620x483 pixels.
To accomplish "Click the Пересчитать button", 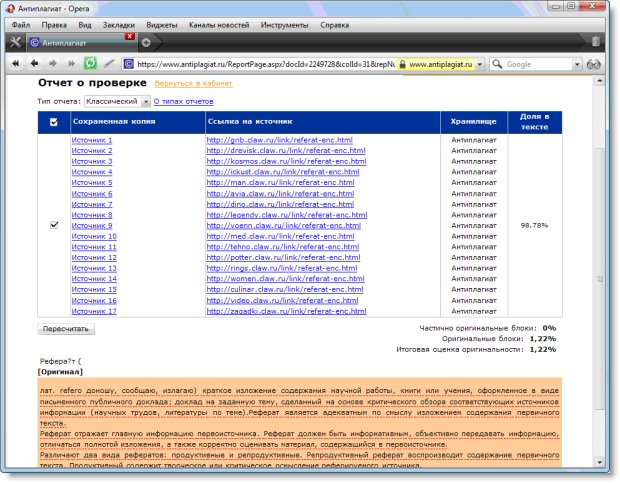I will tap(66, 329).
